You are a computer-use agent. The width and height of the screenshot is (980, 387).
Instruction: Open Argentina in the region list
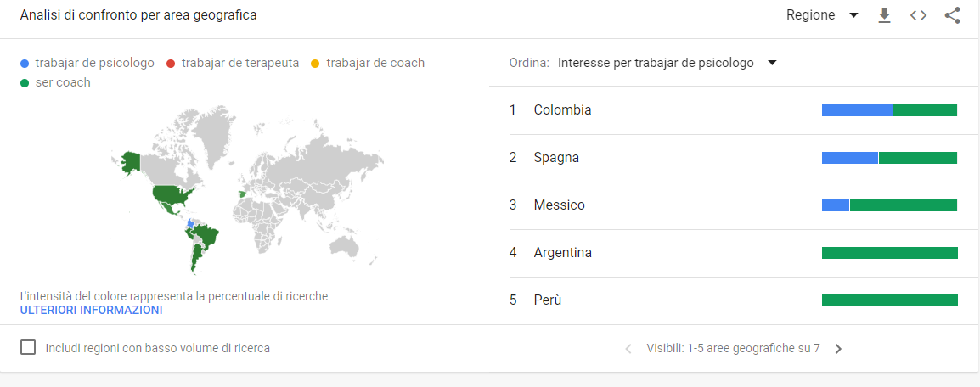point(562,253)
